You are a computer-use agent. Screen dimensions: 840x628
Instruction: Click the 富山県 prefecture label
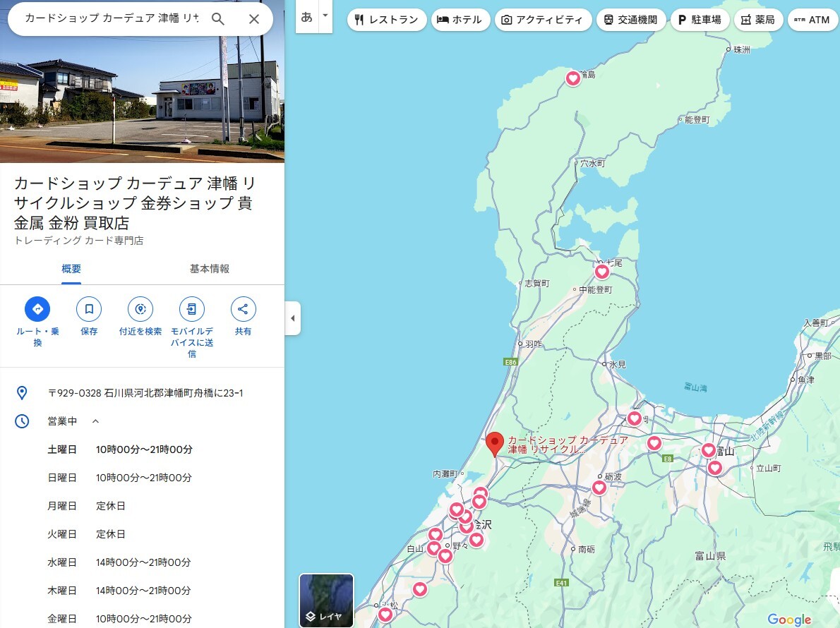tap(710, 556)
